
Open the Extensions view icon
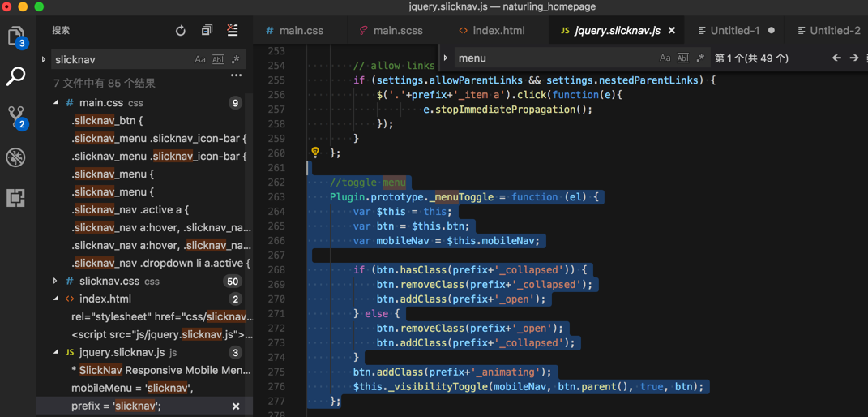(x=16, y=198)
